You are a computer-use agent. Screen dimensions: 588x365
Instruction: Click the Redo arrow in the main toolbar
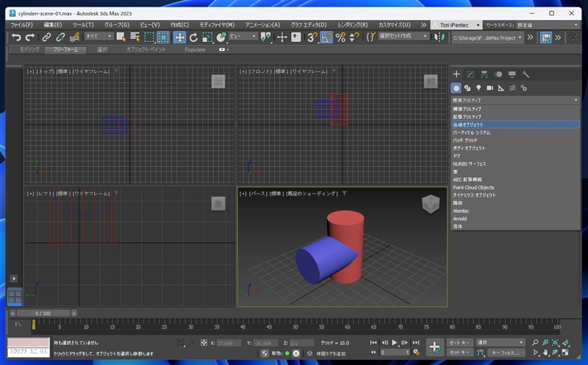pos(29,38)
